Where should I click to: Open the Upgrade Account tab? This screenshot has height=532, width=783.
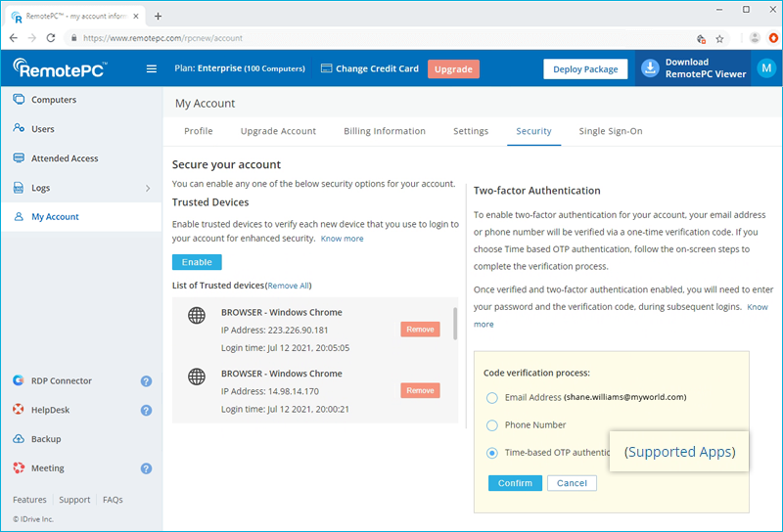[278, 131]
